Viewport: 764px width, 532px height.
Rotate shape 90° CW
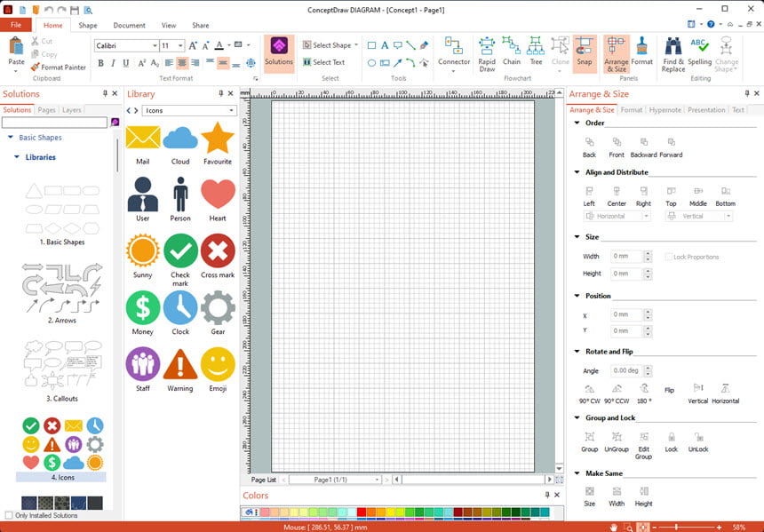pyautogui.click(x=589, y=393)
